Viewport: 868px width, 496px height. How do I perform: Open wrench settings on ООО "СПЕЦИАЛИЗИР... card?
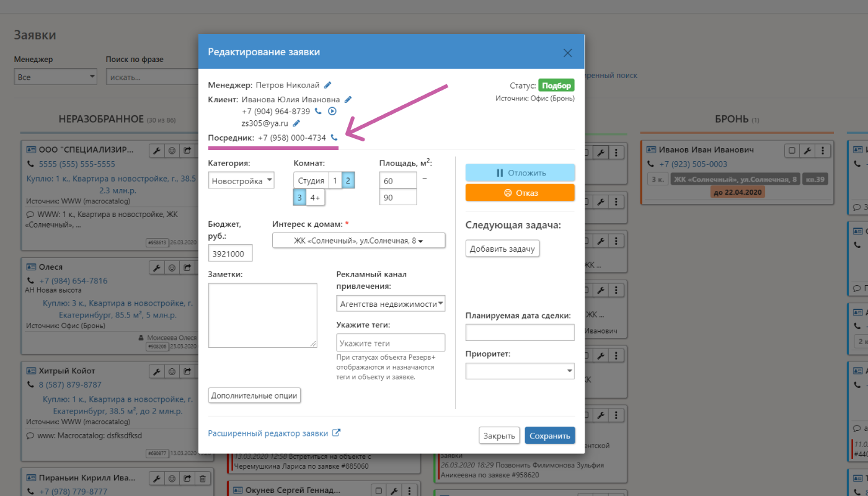pyautogui.click(x=157, y=150)
